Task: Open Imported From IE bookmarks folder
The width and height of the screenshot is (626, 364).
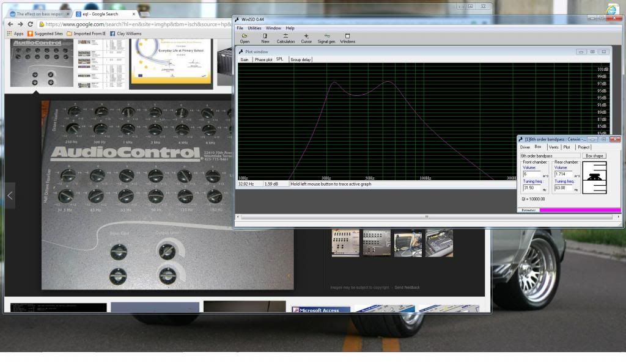Action: point(86,34)
